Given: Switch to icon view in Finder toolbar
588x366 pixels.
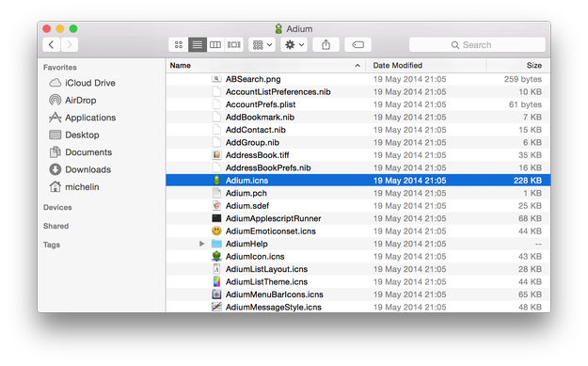Looking at the screenshot, I should coord(179,45).
